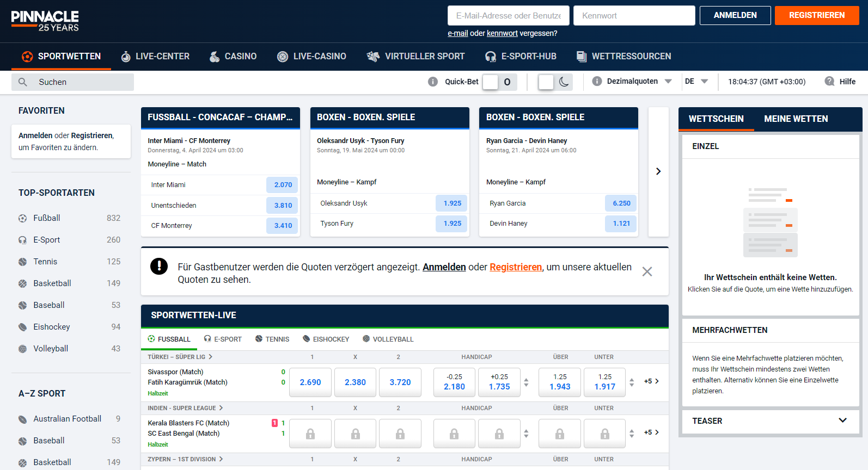Viewport: 868px width, 470px height.
Task: Click the e-mail vergessen link
Action: 457,33
